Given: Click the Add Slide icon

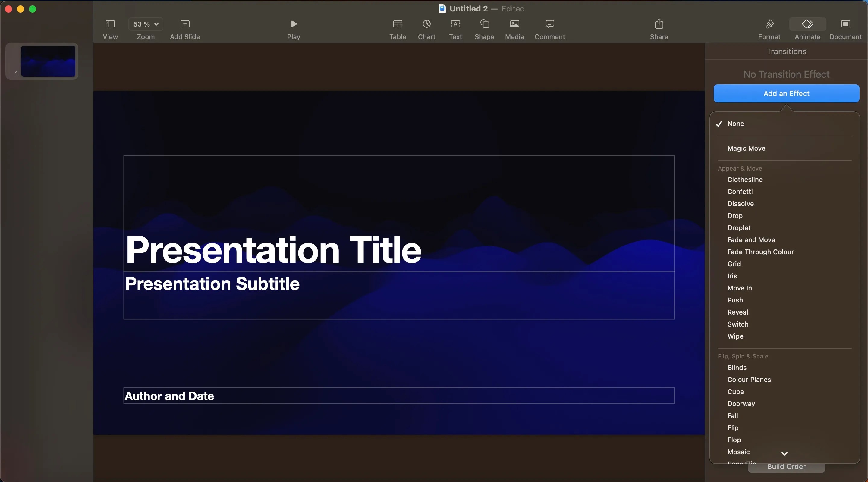Looking at the screenshot, I should coord(185,24).
